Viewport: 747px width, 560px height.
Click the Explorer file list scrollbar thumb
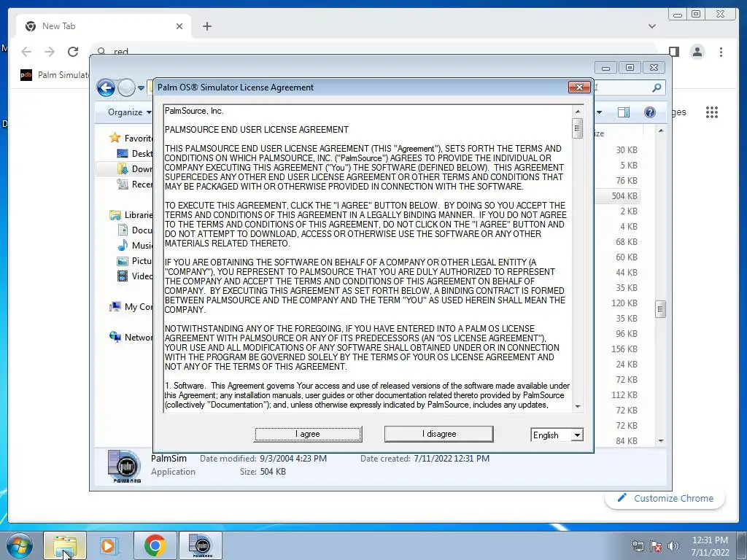pyautogui.click(x=660, y=309)
